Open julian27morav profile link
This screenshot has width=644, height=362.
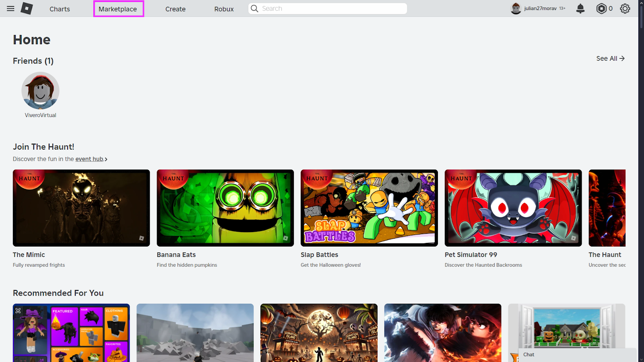click(540, 8)
